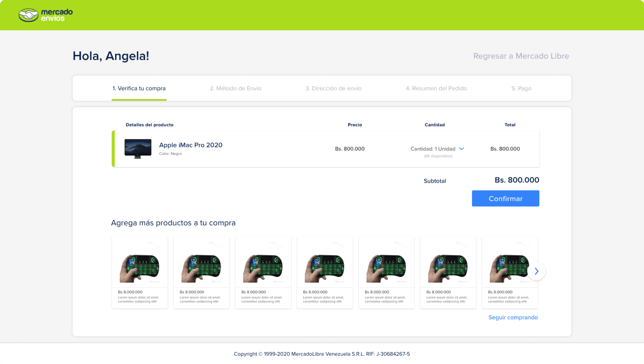
Task: Open the fourth suggested keyboard product card
Action: click(x=325, y=273)
